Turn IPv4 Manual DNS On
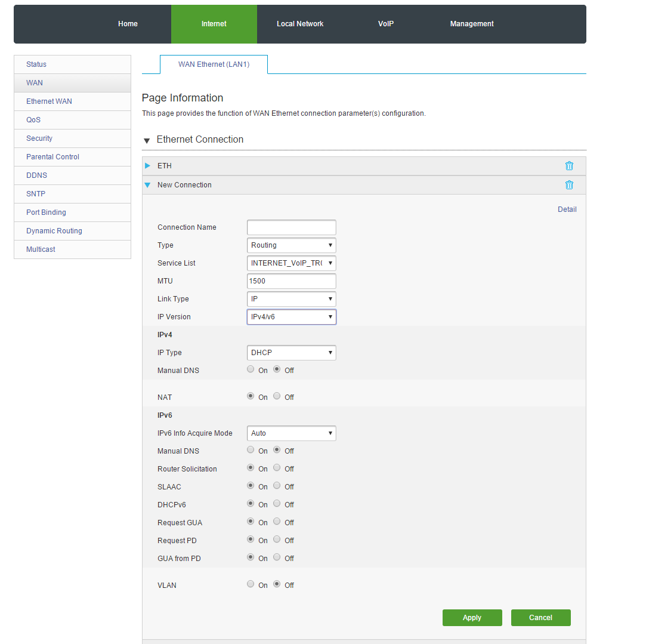 point(251,369)
